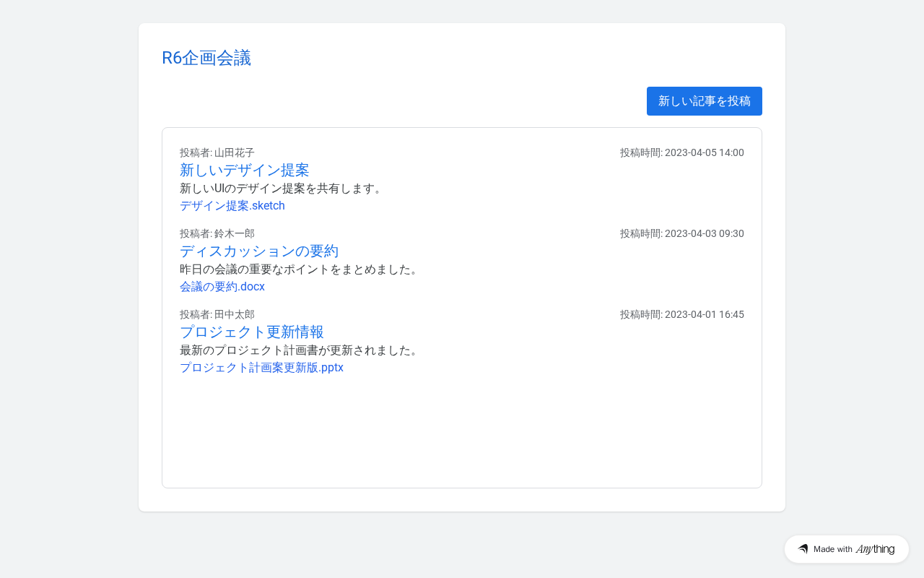Screen dimensions: 924x578
Task: Open the ディスカッションの要約 post title
Action: tap(258, 251)
